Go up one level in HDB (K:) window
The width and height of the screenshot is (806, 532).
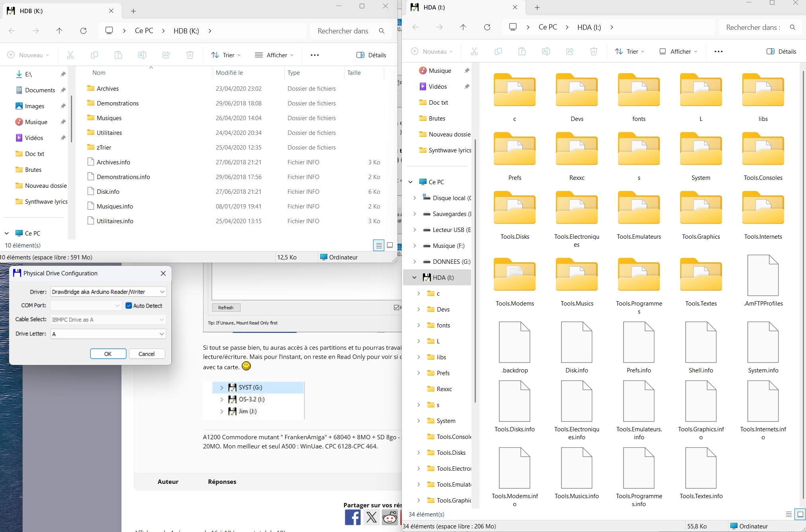pos(59,31)
